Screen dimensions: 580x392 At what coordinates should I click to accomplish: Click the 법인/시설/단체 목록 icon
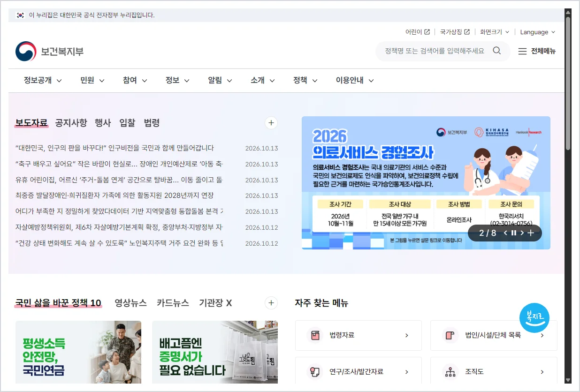[450, 335]
